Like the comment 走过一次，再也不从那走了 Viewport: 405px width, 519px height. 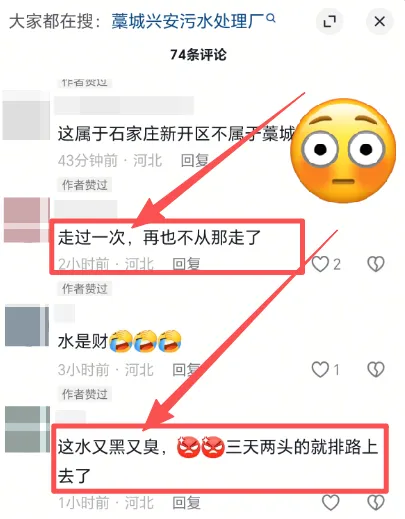click(320, 264)
